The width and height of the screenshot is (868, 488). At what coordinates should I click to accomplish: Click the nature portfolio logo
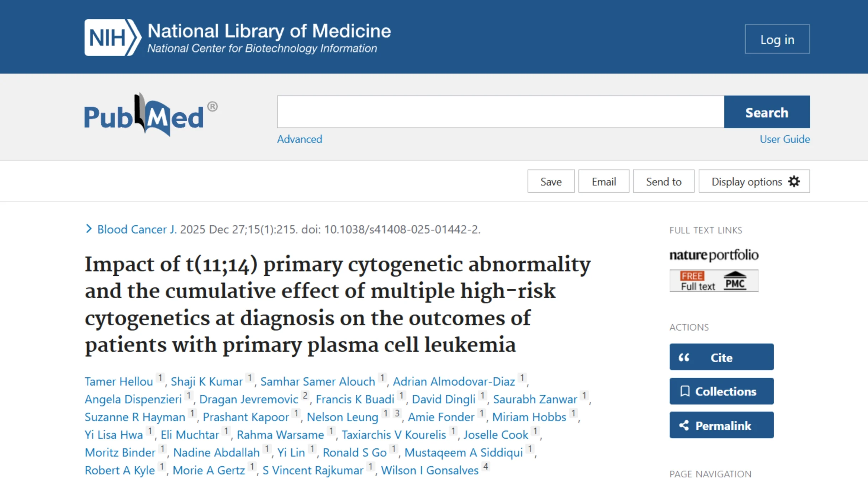[x=714, y=254]
